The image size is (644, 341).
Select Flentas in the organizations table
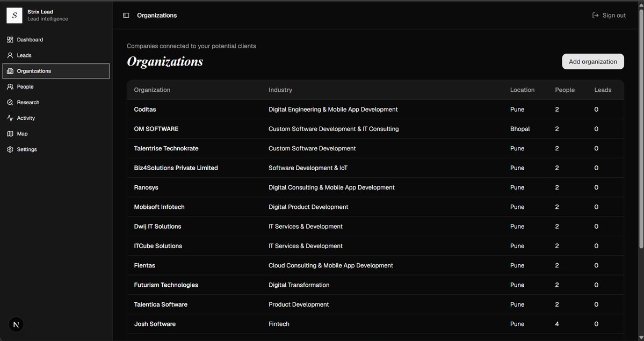(144, 265)
